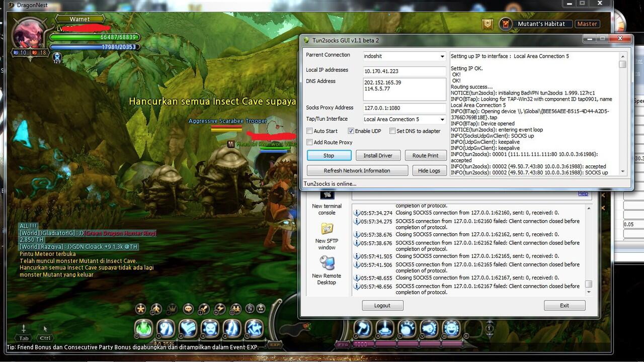644x362 pixels.
Task: Click Logout in the SSH client window
Action: click(x=382, y=305)
